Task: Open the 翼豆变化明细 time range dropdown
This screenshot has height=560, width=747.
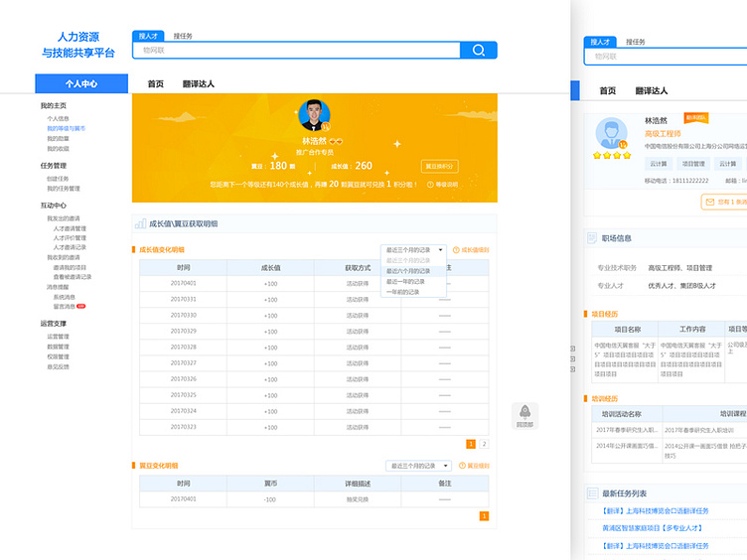Action: point(418,466)
